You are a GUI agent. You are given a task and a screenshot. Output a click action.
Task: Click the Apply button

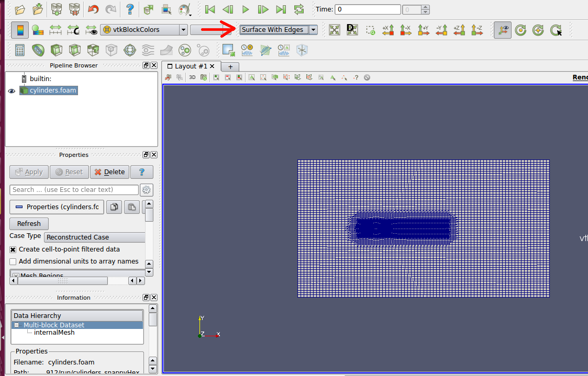point(29,172)
